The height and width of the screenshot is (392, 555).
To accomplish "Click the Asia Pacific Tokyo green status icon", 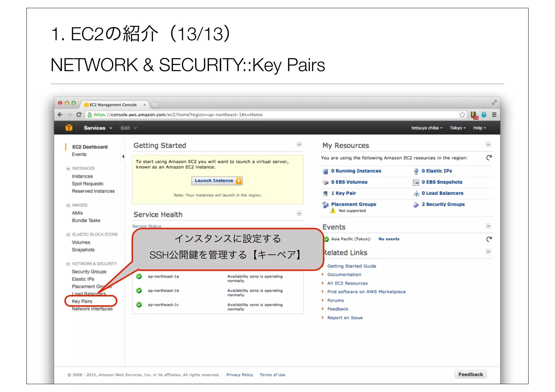I will (x=327, y=239).
